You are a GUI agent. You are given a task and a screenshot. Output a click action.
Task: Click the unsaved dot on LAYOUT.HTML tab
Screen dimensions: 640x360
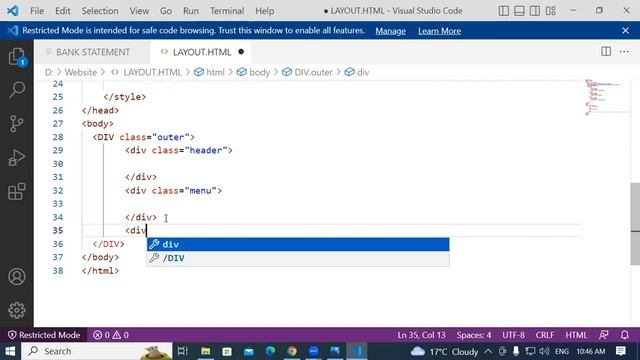241,52
